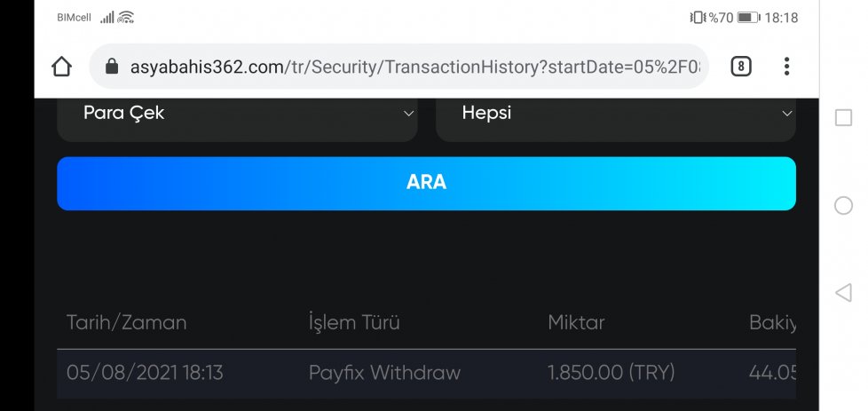Image resolution: width=868 pixels, height=411 pixels.
Task: Tap the browser home icon
Action: [61, 67]
